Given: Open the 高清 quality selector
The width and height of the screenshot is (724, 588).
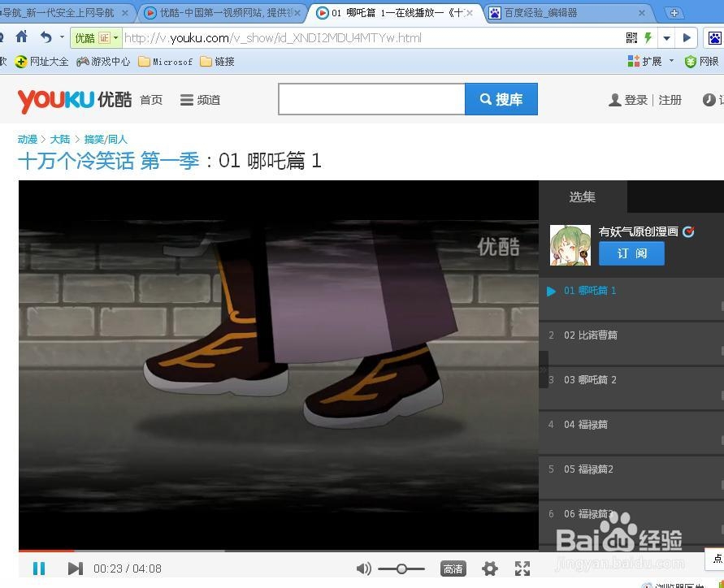Looking at the screenshot, I should tap(453, 569).
